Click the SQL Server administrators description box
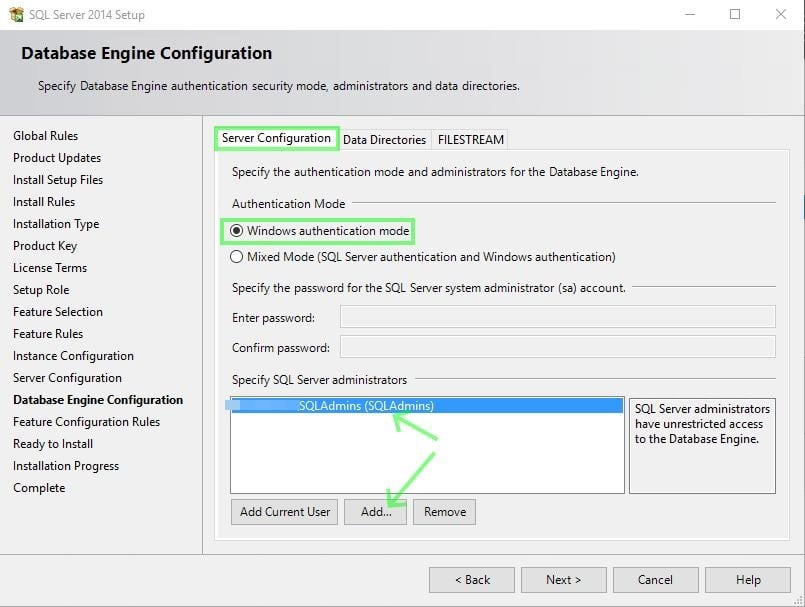Screen dimensions: 805x607 (x=702, y=446)
